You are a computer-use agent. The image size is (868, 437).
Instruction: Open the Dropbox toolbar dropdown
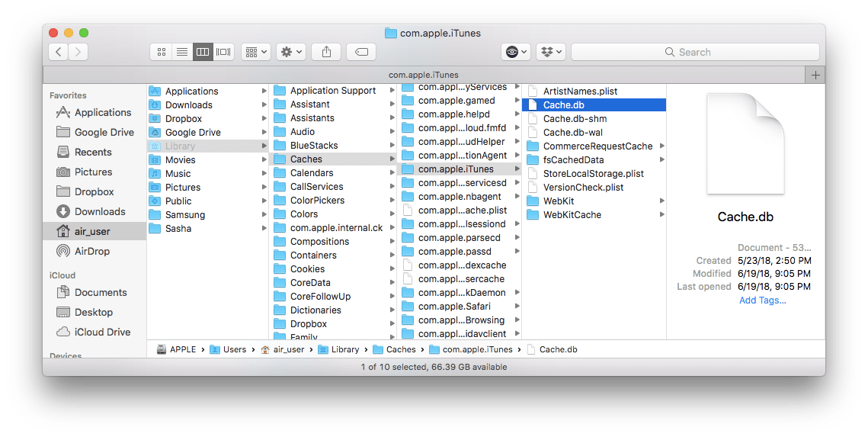(x=551, y=52)
